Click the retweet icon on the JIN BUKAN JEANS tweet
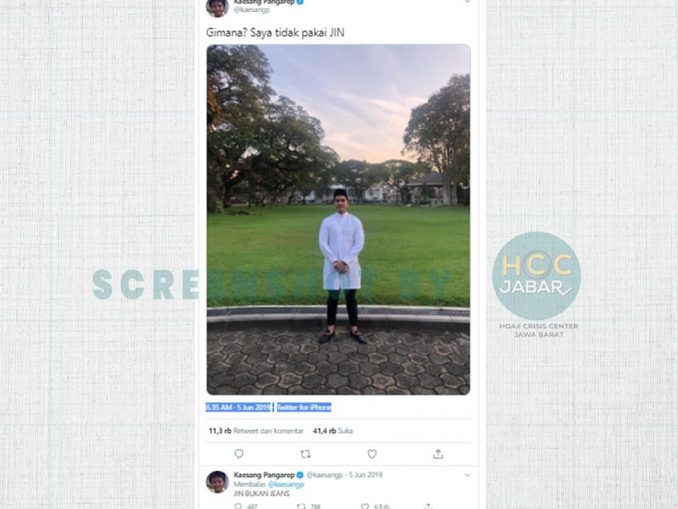Viewport: 678px width, 509px height. click(301, 506)
